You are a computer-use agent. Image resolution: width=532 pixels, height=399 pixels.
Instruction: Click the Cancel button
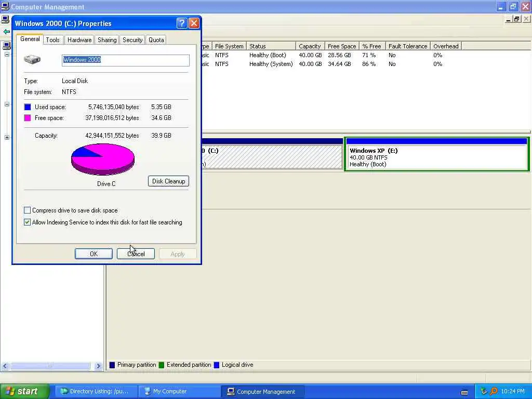click(x=136, y=254)
